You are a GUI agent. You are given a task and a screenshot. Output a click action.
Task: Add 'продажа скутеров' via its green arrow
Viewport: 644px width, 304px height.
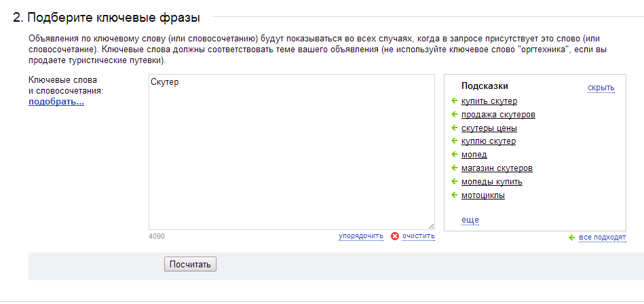454,114
